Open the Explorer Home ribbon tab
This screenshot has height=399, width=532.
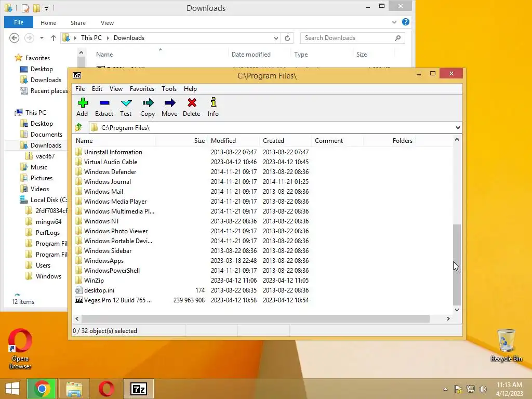coord(48,23)
